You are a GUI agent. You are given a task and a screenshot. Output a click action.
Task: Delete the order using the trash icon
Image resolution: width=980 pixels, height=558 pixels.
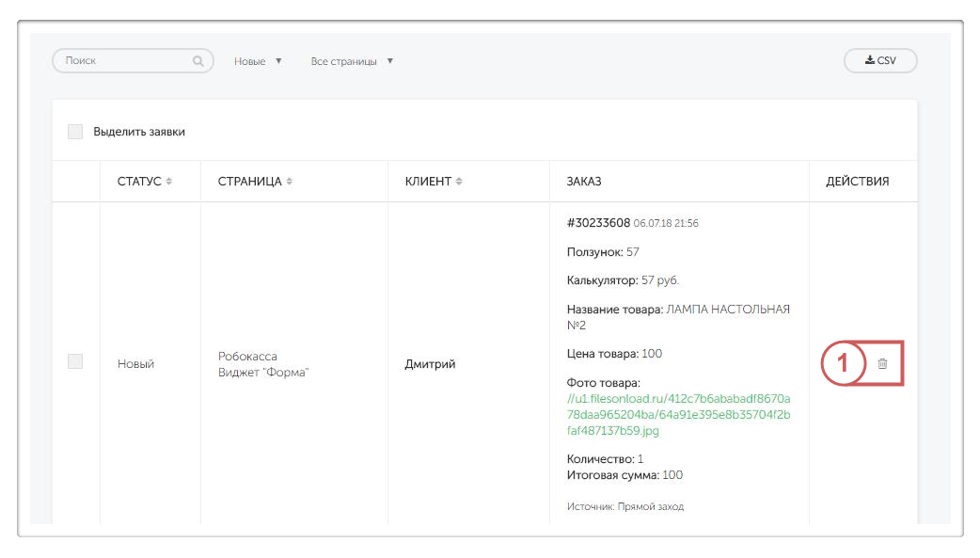click(x=882, y=363)
